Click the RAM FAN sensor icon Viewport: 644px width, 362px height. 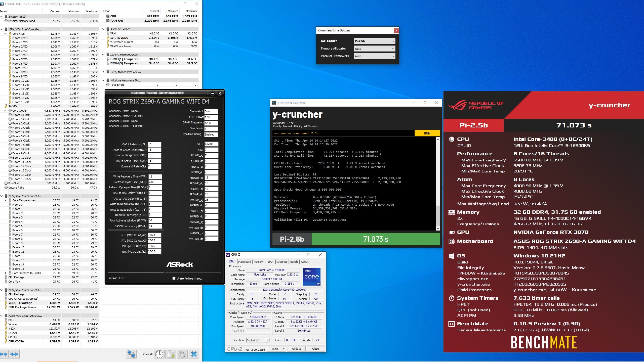pos(108,21)
